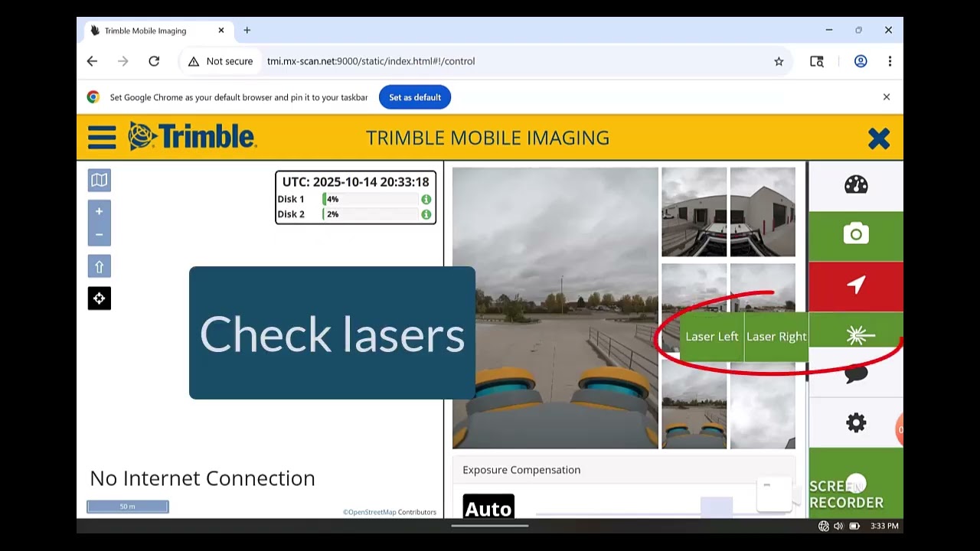Click Disk 1 usage bar
980x551 pixels.
(371, 199)
